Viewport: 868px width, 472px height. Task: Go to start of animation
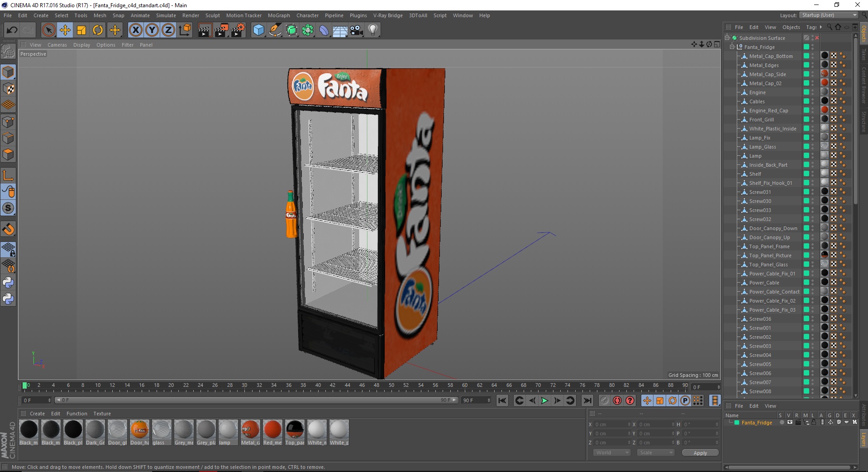point(502,400)
